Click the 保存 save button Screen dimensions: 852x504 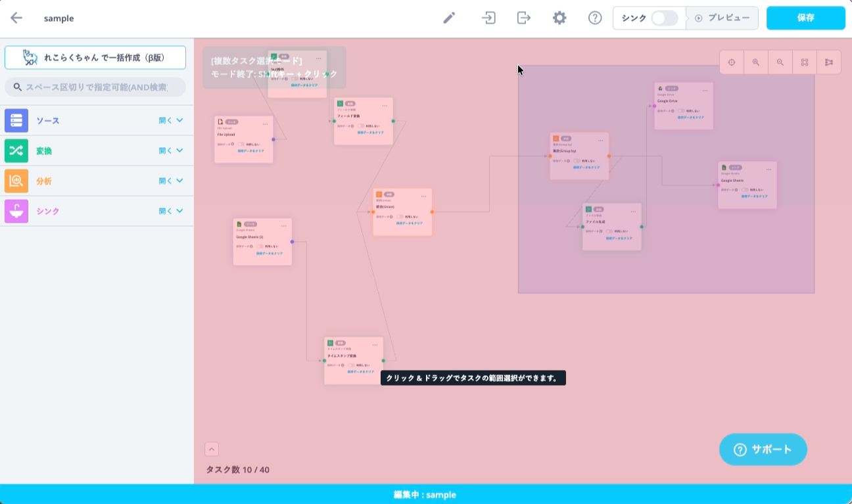(806, 18)
